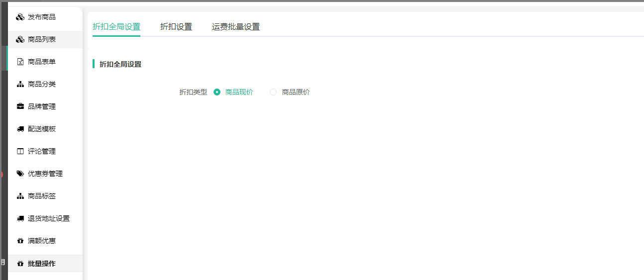Click the 商品表单 file icon
The height and width of the screenshot is (280, 644).
(20, 62)
